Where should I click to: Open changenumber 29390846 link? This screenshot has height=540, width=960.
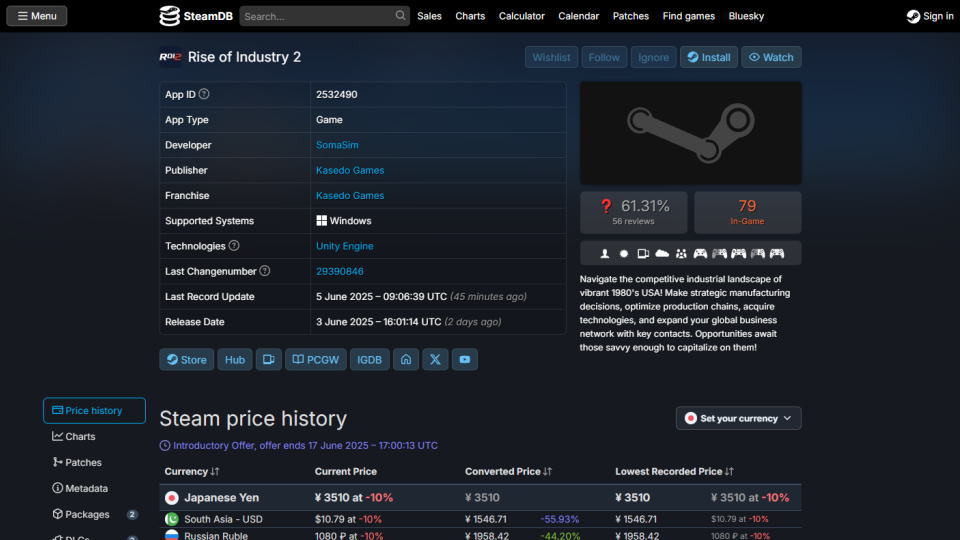click(340, 271)
